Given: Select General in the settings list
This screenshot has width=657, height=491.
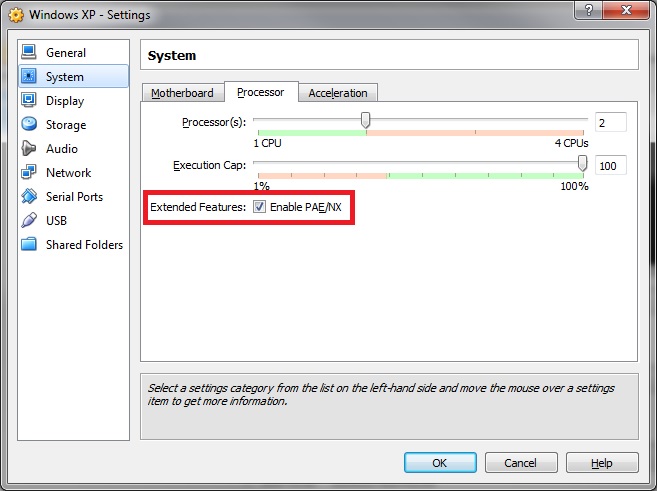Looking at the screenshot, I should click(x=73, y=52).
